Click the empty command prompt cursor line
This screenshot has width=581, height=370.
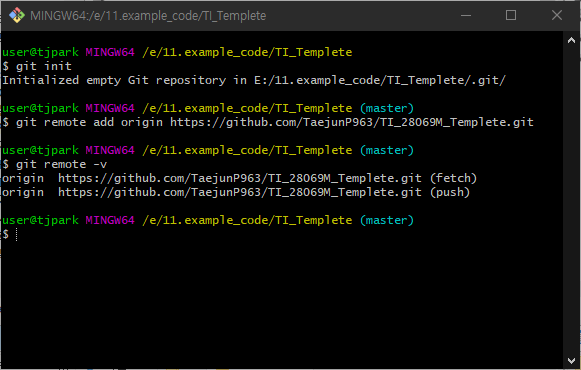coord(10,234)
